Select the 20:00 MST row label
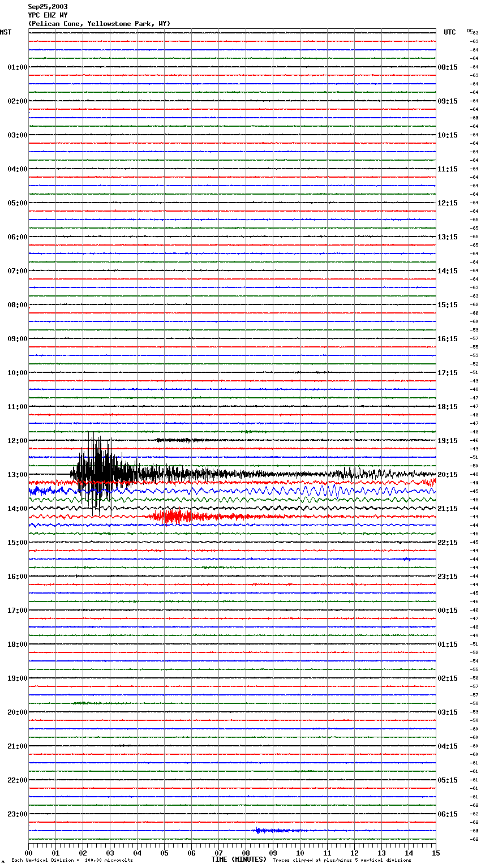The width and height of the screenshot is (481, 868). [x=17, y=712]
